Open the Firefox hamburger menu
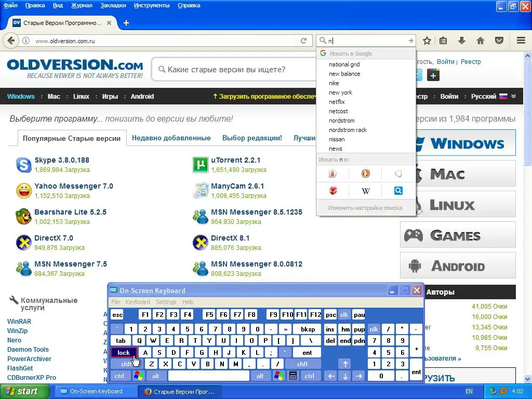The width and height of the screenshot is (532, 399). pyautogui.click(x=521, y=41)
